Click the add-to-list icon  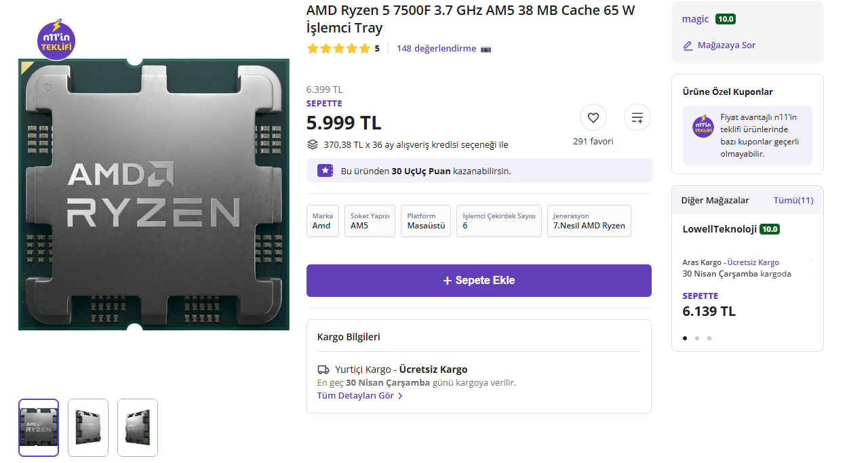click(637, 118)
